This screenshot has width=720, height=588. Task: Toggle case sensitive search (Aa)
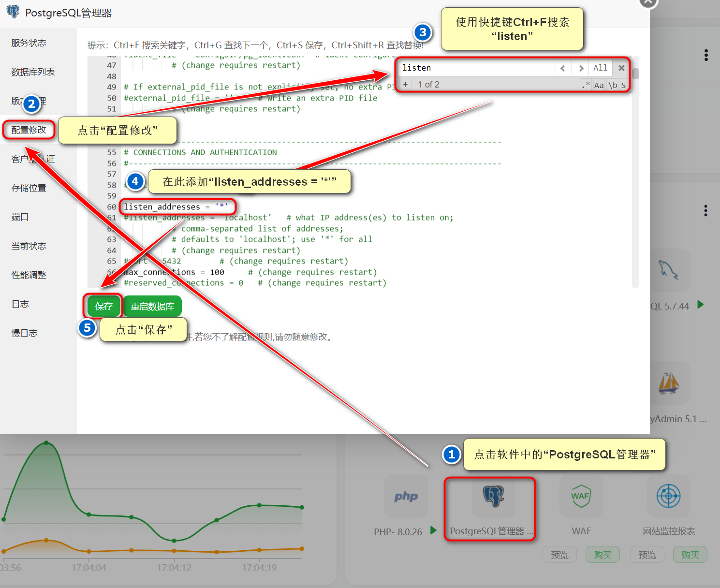tap(599, 85)
